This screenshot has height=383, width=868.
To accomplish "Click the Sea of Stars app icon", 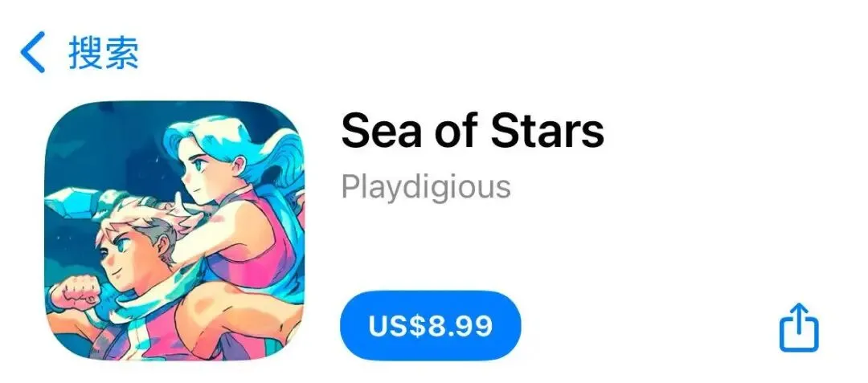I will [174, 230].
